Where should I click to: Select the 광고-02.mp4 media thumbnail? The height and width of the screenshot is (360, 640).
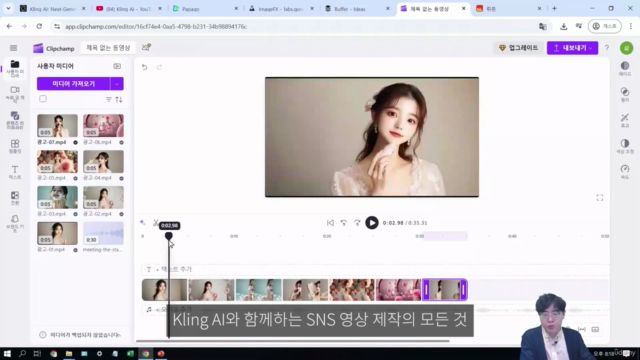[103, 198]
